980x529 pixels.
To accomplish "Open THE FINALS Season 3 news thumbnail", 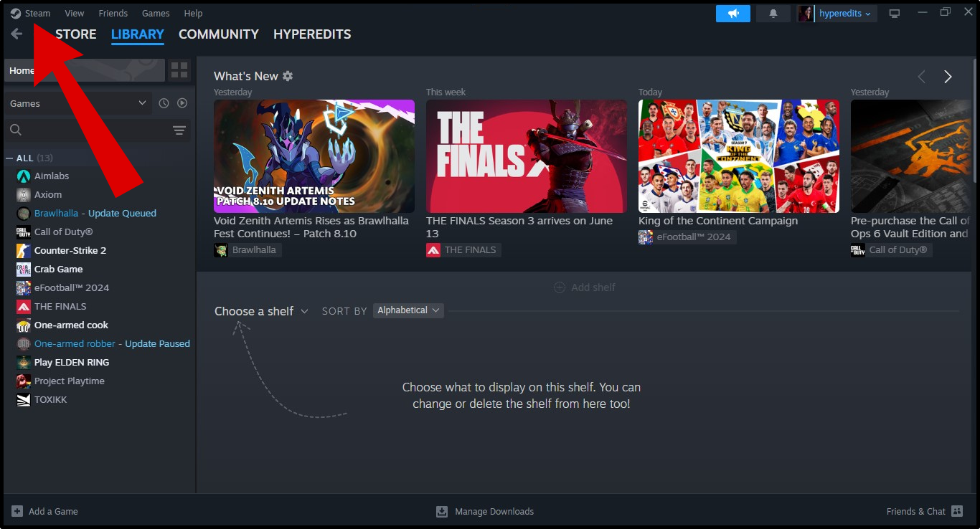I will pyautogui.click(x=527, y=156).
